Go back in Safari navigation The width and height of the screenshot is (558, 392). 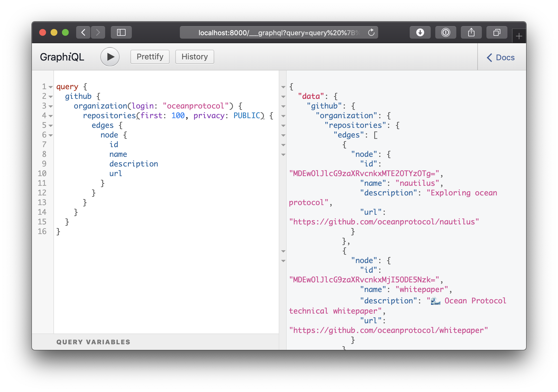pos(83,32)
